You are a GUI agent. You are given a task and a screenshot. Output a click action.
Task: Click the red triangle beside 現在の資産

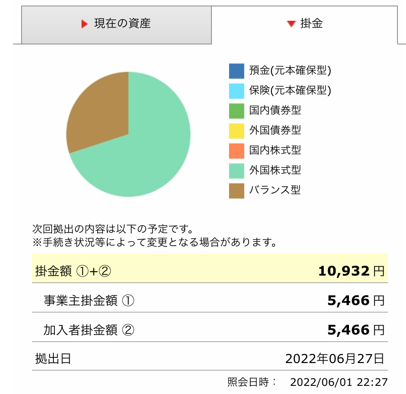coord(84,24)
